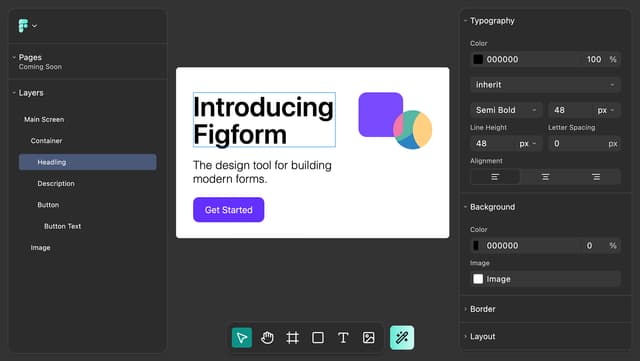Select the Heading layer

pyautogui.click(x=87, y=162)
